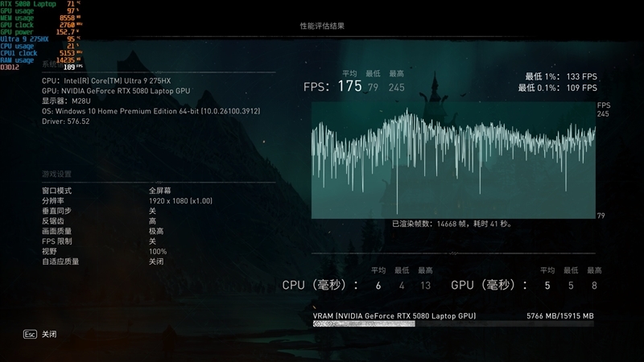Click the overlay D3D12 189 FPS reading

click(x=42, y=68)
